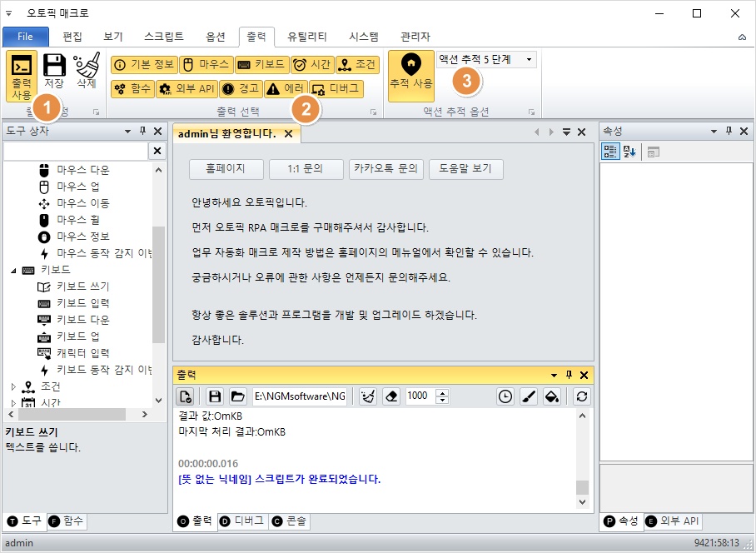Click the output path input field

pos(300,396)
